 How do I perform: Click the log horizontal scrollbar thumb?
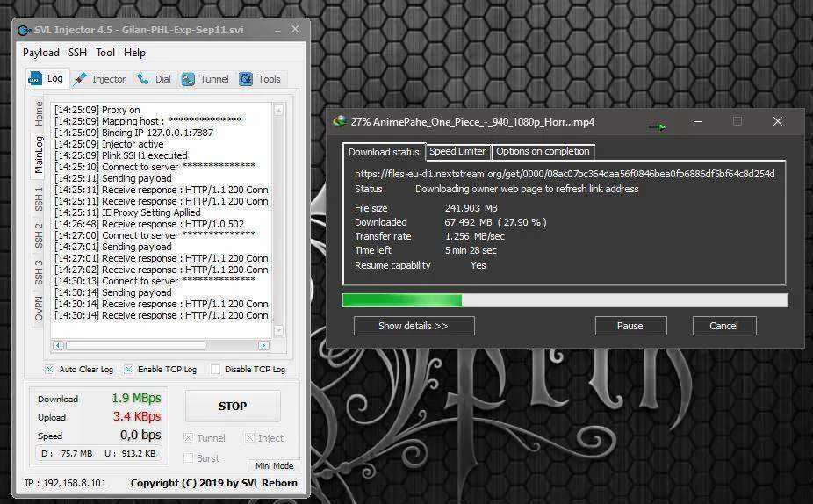(x=136, y=345)
